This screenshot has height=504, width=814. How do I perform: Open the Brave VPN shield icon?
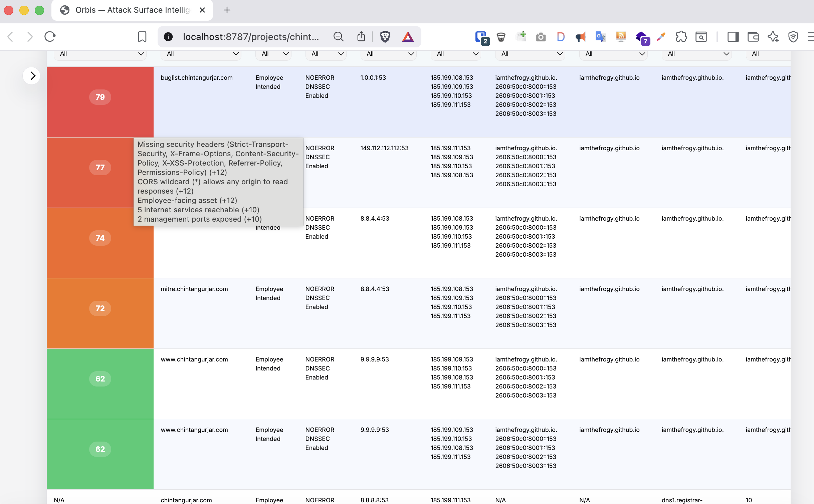click(793, 37)
